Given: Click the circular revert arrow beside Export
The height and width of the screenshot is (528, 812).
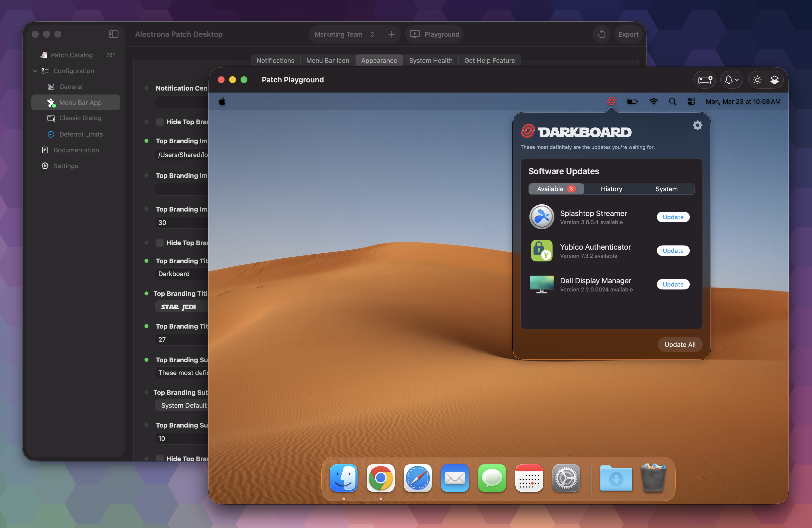Looking at the screenshot, I should pos(601,34).
